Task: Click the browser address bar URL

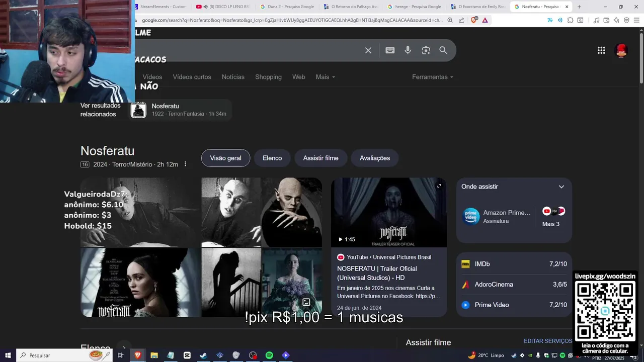Action: coord(292,20)
